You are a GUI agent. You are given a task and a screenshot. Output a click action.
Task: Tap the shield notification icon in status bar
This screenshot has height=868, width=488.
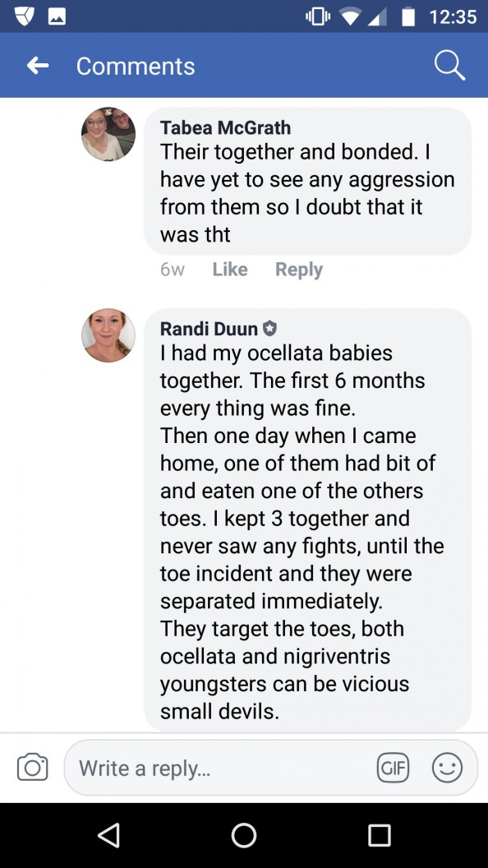25,16
